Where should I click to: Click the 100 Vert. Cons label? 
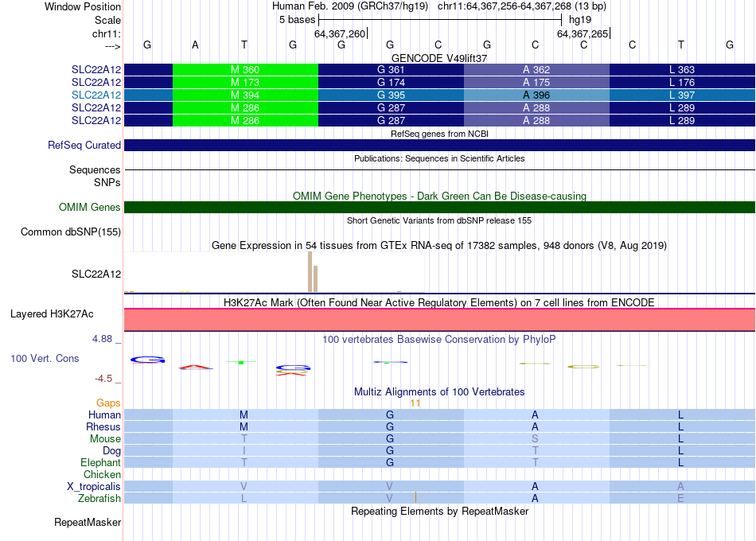pyautogui.click(x=45, y=358)
